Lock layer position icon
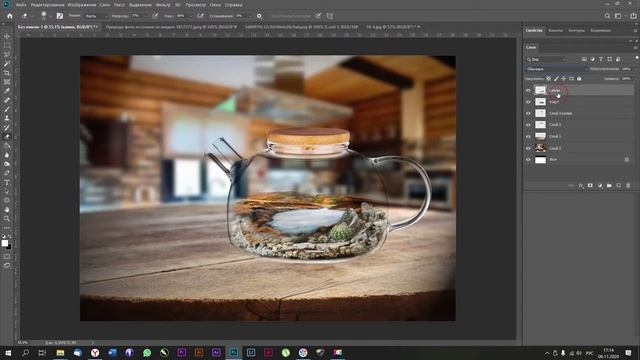 [564, 78]
